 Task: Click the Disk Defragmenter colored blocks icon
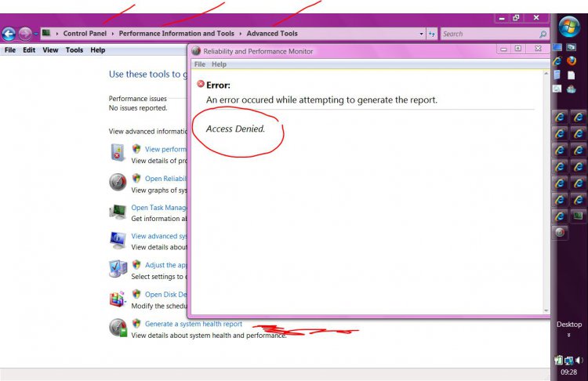pos(118,299)
